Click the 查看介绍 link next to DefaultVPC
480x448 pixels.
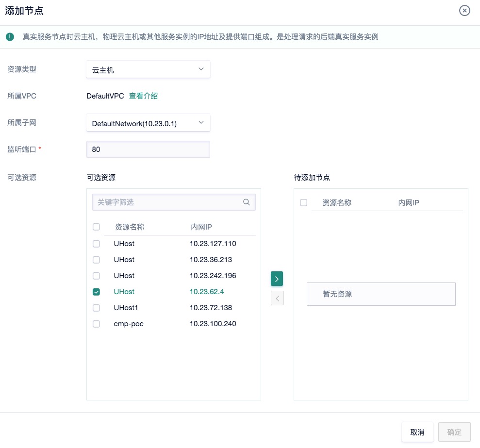pyautogui.click(x=143, y=96)
